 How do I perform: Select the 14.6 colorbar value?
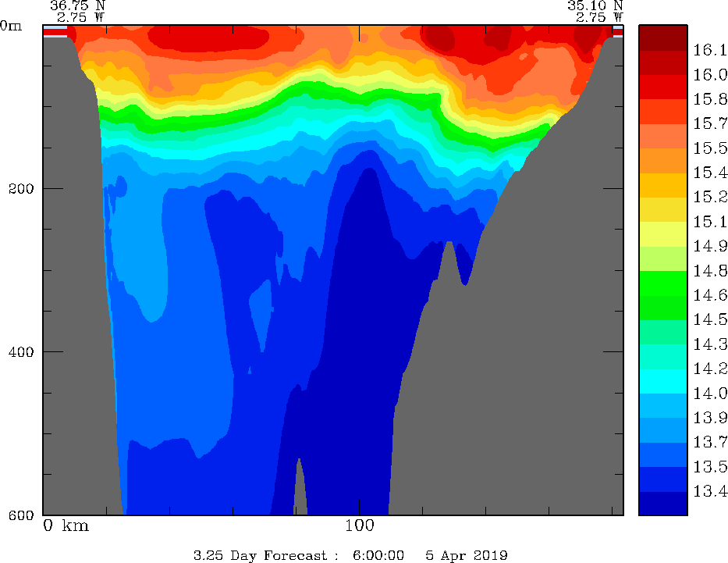coord(710,295)
